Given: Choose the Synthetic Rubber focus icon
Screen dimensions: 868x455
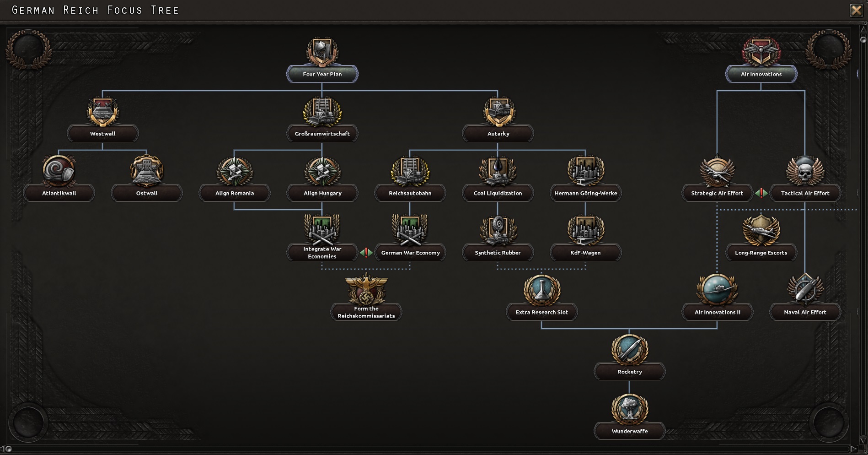Looking at the screenshot, I should tap(498, 230).
